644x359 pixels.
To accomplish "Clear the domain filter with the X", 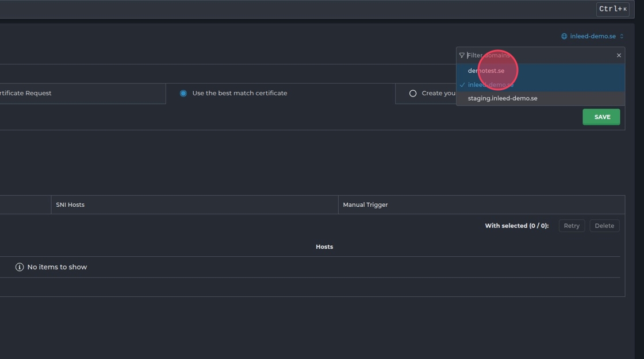I will pos(619,56).
